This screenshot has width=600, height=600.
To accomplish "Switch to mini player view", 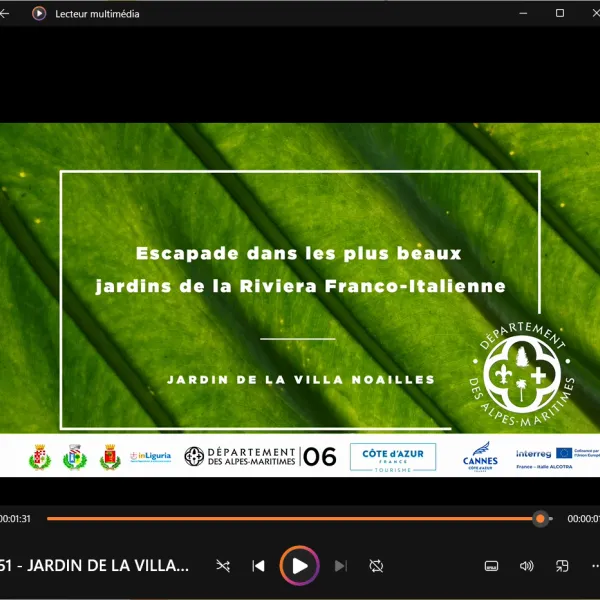I will point(562,566).
